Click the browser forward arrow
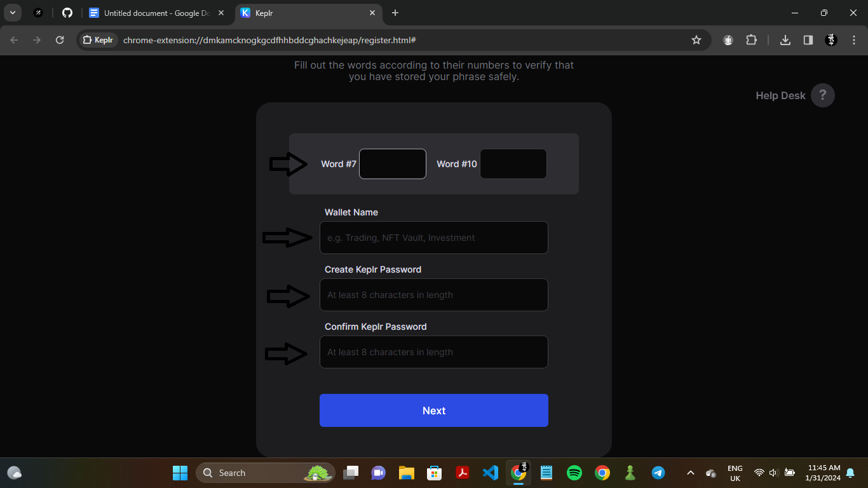This screenshot has height=488, width=868. pos(37,40)
